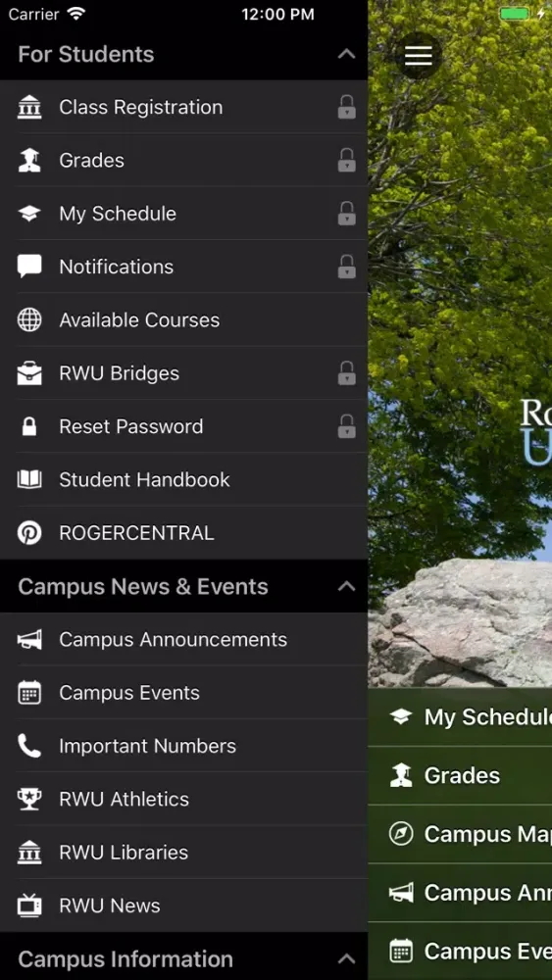
Task: Click the Student Handbook book icon
Action: [x=29, y=479]
